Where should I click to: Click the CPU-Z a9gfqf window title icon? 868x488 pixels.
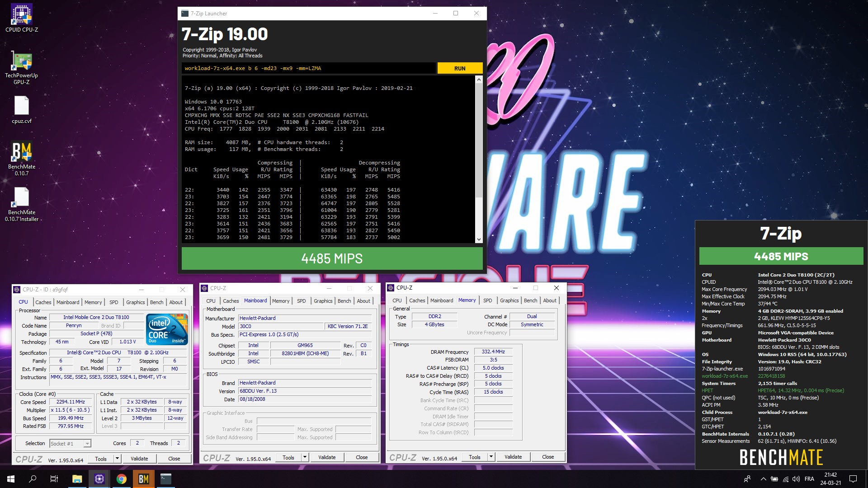tap(17, 290)
